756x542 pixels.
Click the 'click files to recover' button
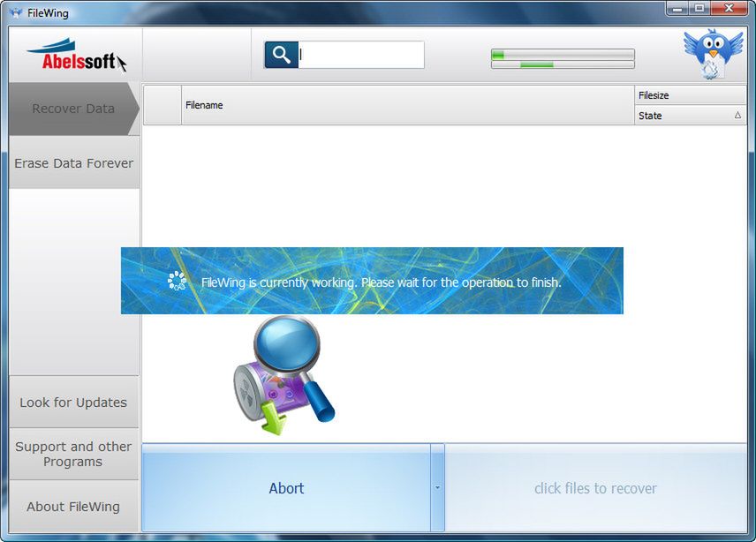595,488
